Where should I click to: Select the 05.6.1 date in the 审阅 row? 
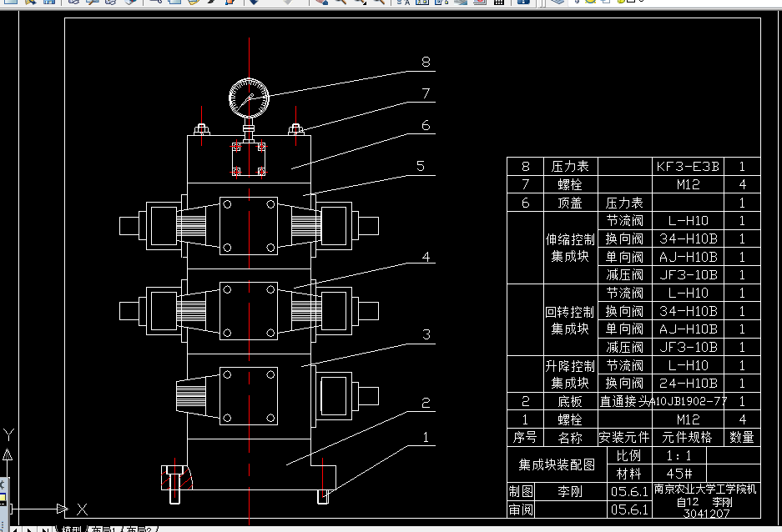[629, 509]
